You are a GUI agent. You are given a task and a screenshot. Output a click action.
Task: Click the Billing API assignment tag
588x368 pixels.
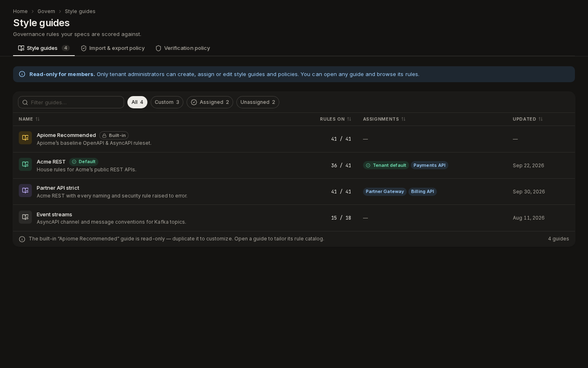(423, 192)
